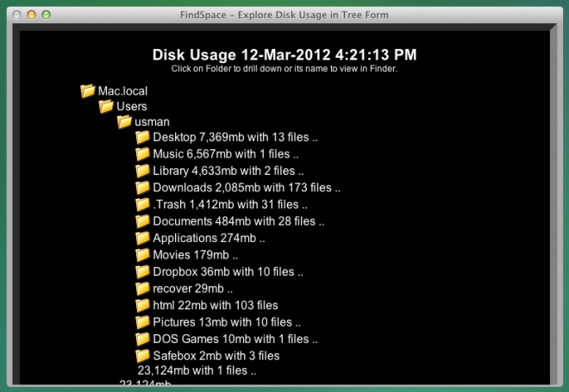
Task: Open Mac.local name in Finder
Action: 122,90
